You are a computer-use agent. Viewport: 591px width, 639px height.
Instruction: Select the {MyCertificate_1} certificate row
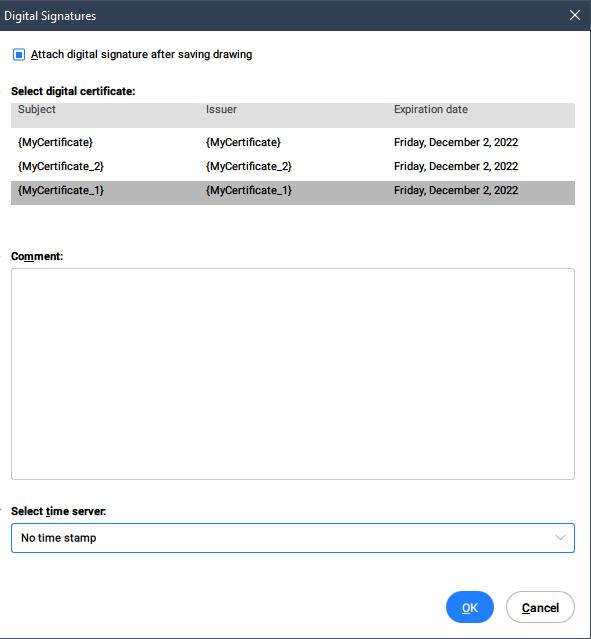(x=293, y=192)
